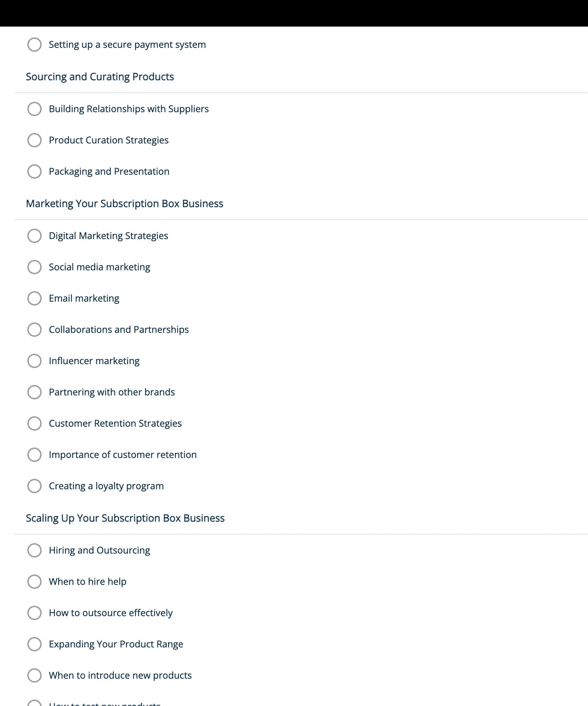The image size is (588, 706).
Task: Check off Product Curation Strategies
Action: click(34, 140)
